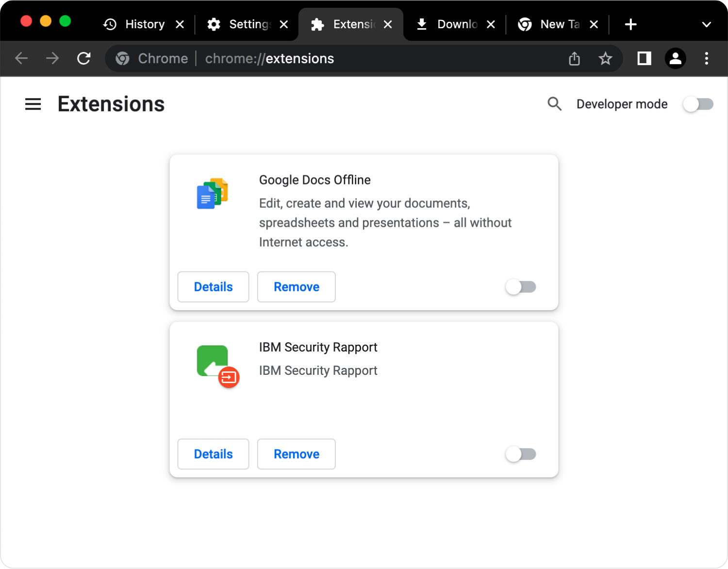Screen dimensions: 728x569
Task: Click the Developer mode label
Action: [x=622, y=104]
